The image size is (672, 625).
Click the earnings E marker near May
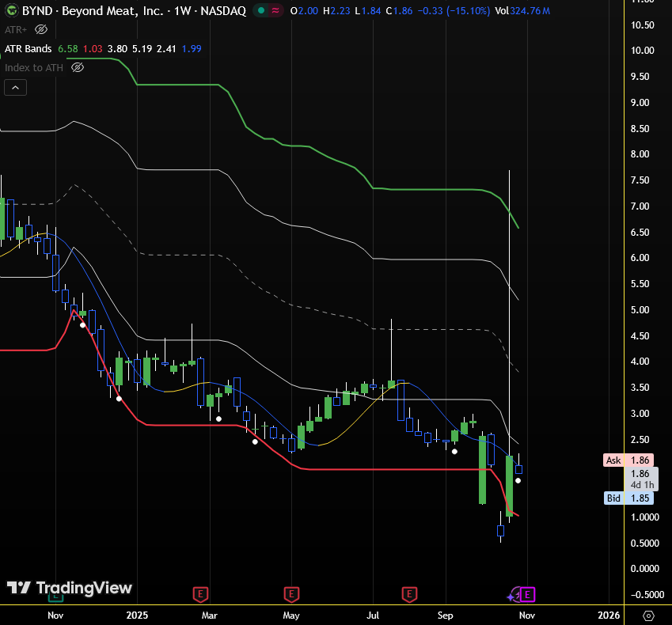click(291, 595)
